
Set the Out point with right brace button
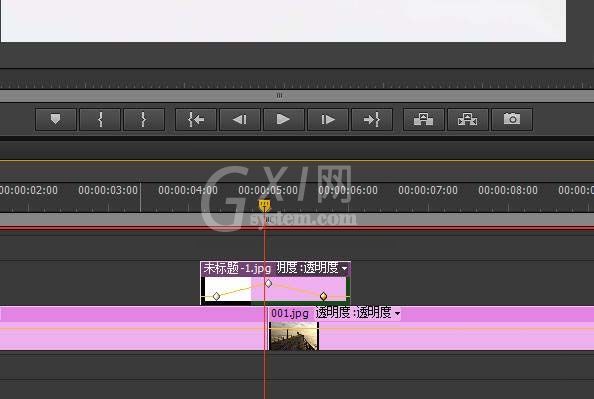coord(144,119)
